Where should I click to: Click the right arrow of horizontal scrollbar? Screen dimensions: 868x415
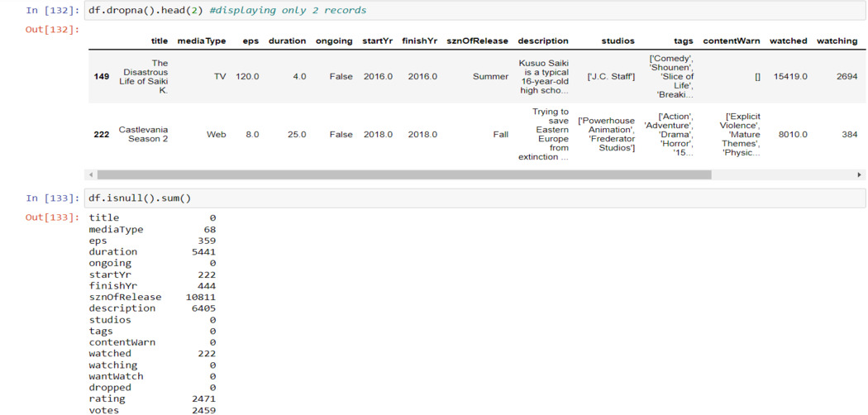(x=859, y=175)
